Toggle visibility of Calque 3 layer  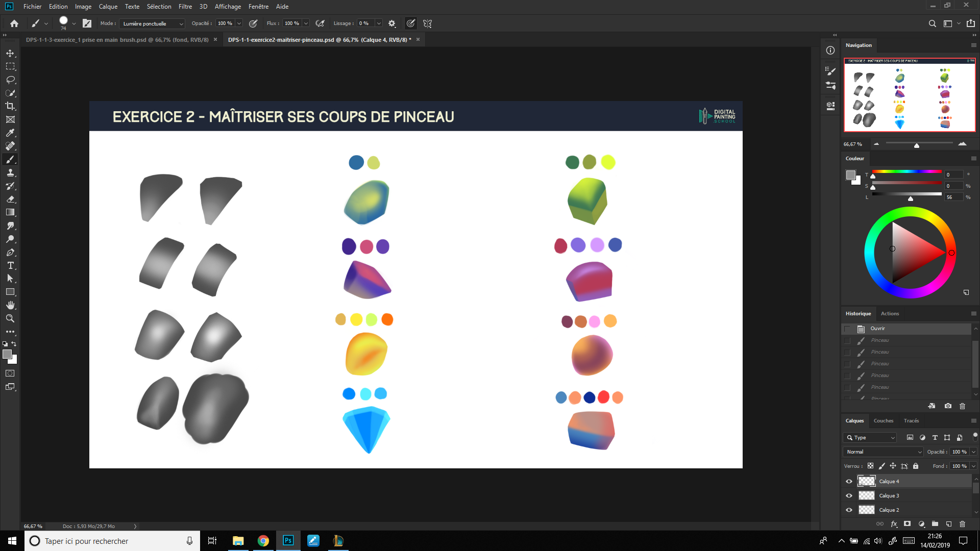(x=849, y=495)
